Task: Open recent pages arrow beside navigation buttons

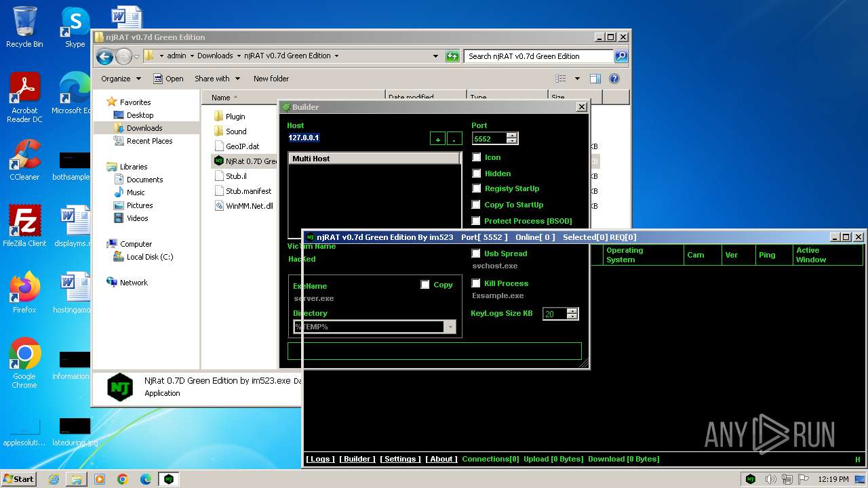Action: (136, 56)
